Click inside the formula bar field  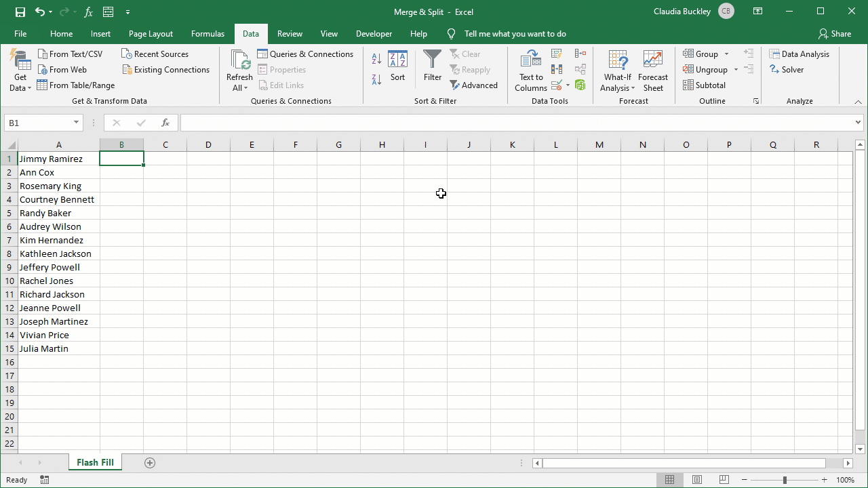(515, 123)
